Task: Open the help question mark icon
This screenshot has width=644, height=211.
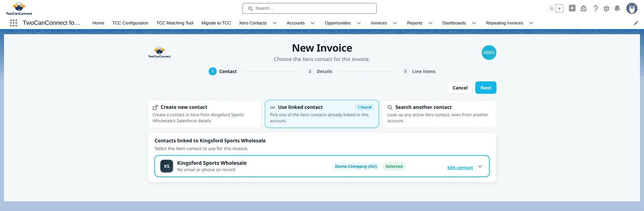Action: (595, 8)
